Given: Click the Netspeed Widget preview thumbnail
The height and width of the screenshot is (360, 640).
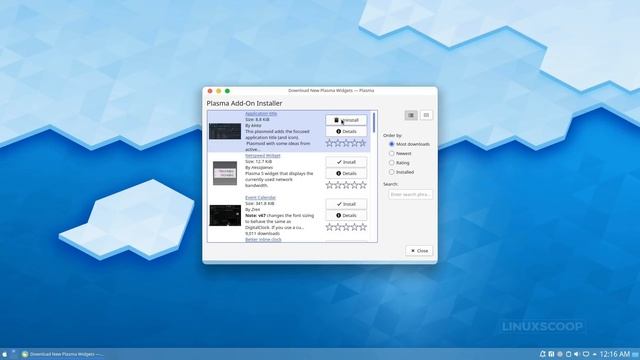Looking at the screenshot, I should [x=225, y=173].
